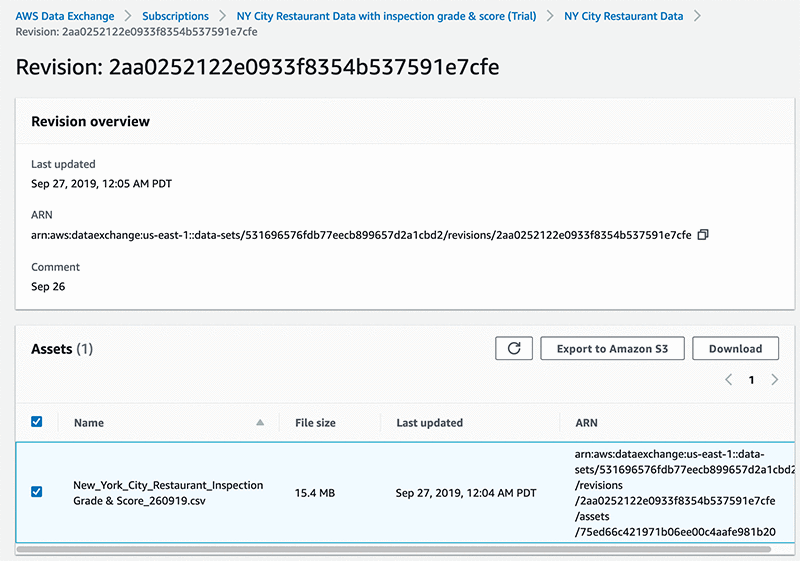Click Export to Amazon S3 button
The image size is (800, 561).
click(x=612, y=348)
